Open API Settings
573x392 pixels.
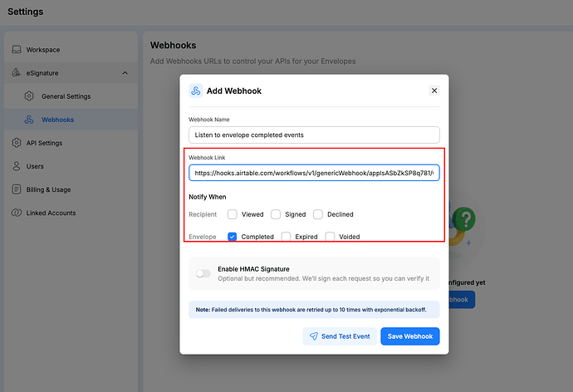coord(71,143)
